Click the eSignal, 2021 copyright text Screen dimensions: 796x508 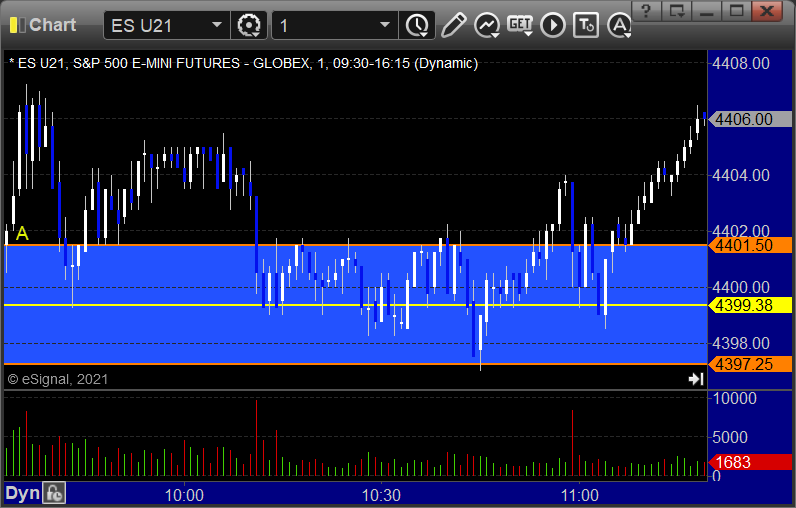pos(58,379)
